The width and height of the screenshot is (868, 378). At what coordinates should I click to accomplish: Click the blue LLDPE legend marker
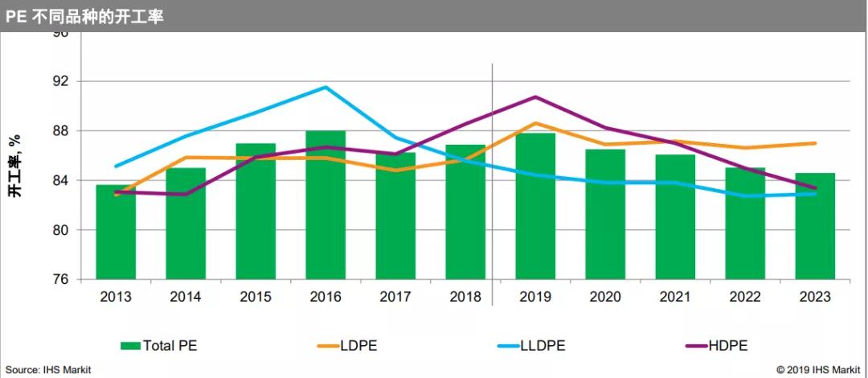coord(508,347)
